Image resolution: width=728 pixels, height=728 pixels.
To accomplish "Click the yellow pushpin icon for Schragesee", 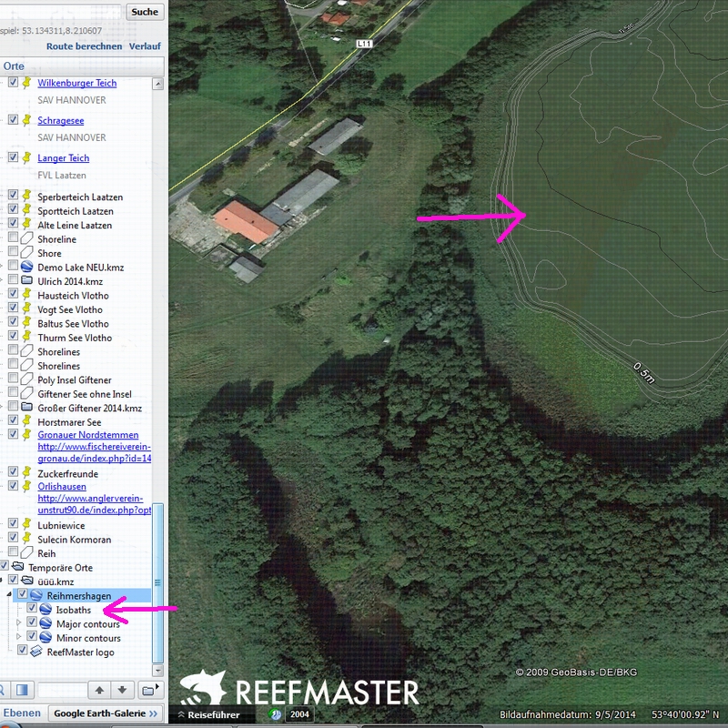I will 26,120.
